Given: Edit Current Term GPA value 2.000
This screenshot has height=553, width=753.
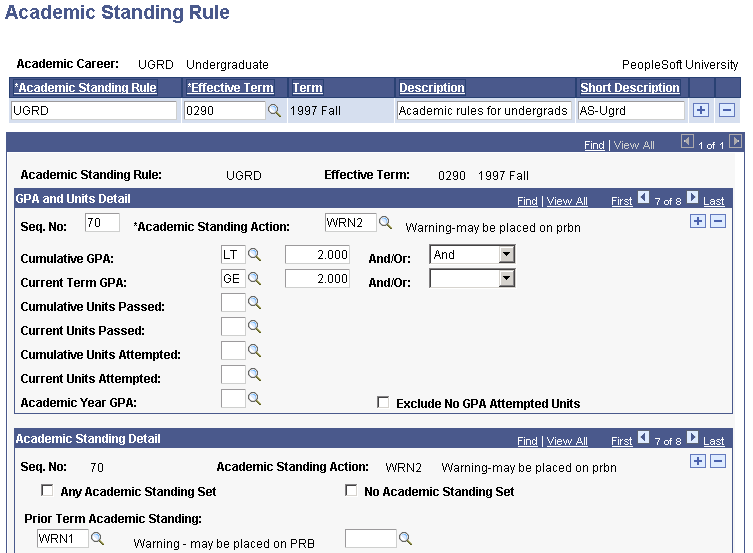Looking at the screenshot, I should [317, 278].
